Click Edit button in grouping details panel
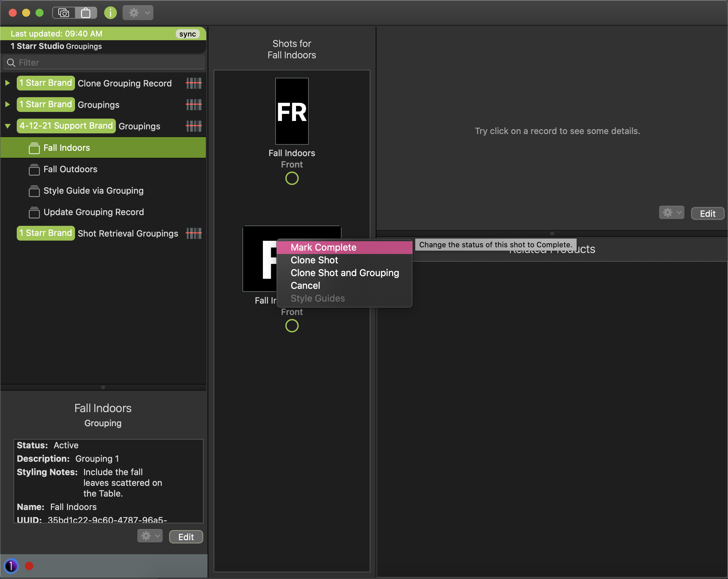 click(186, 537)
